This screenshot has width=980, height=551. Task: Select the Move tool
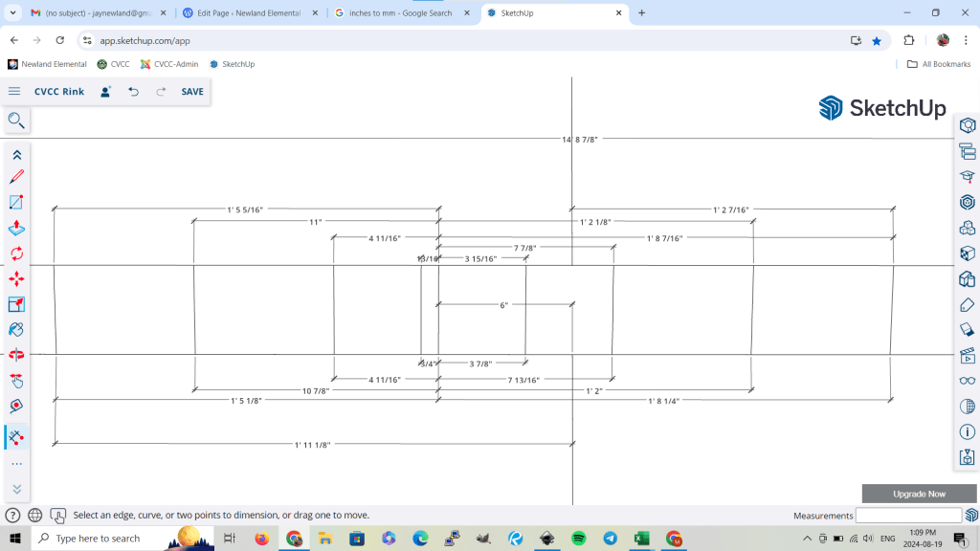pos(16,279)
